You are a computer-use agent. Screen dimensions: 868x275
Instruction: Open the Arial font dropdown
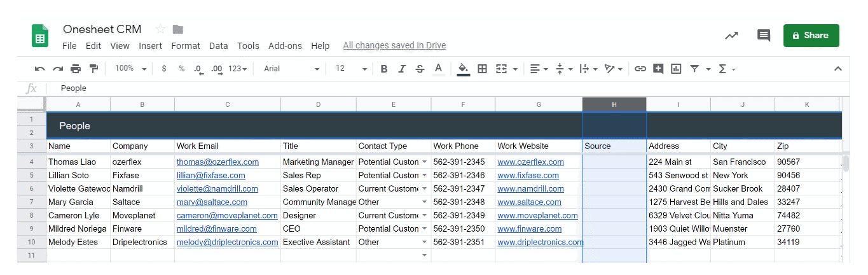pos(292,69)
